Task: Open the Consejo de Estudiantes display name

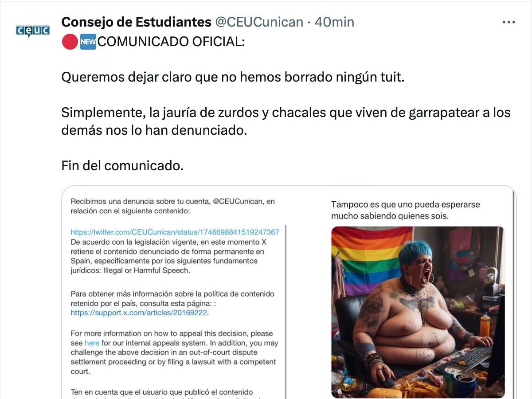Action: coord(136,22)
